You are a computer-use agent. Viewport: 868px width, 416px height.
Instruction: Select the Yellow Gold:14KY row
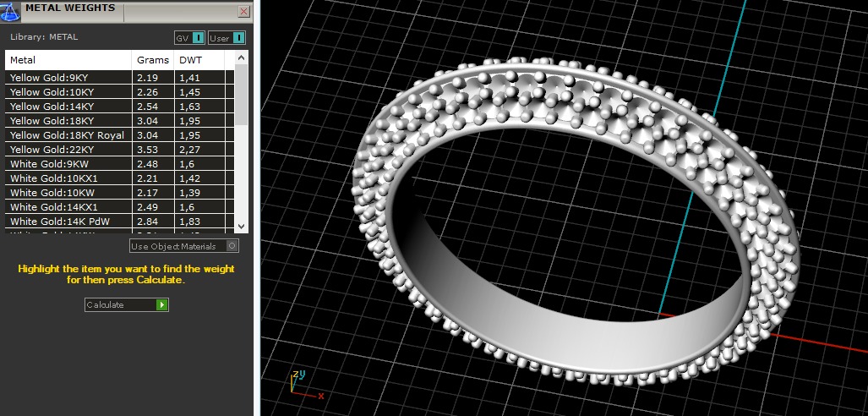click(x=119, y=107)
